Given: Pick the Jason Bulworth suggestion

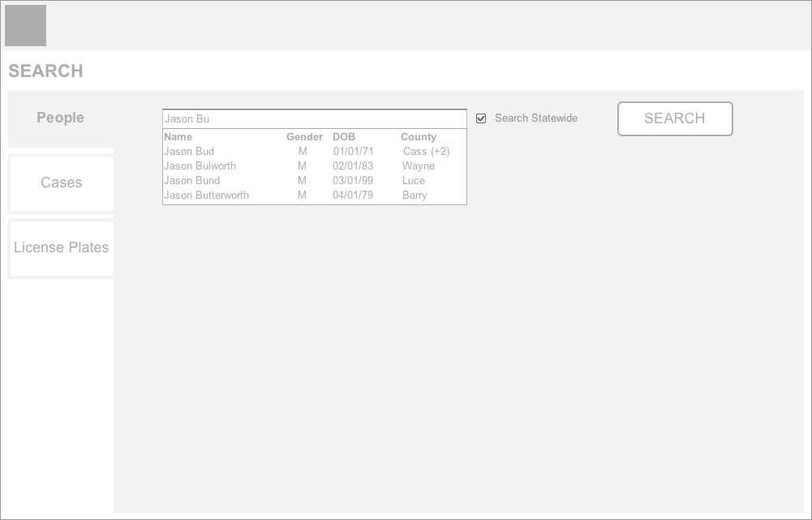Looking at the screenshot, I should pyautogui.click(x=200, y=166).
